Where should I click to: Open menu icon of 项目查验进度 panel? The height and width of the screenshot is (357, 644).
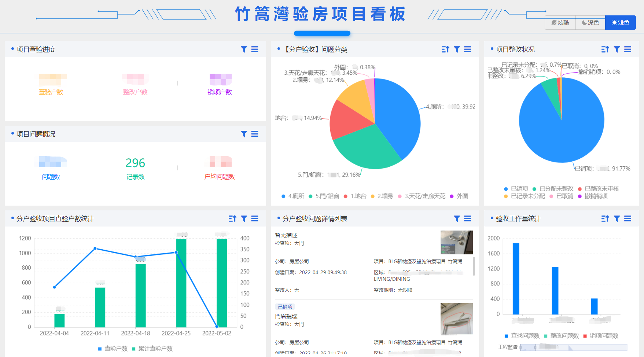point(255,49)
